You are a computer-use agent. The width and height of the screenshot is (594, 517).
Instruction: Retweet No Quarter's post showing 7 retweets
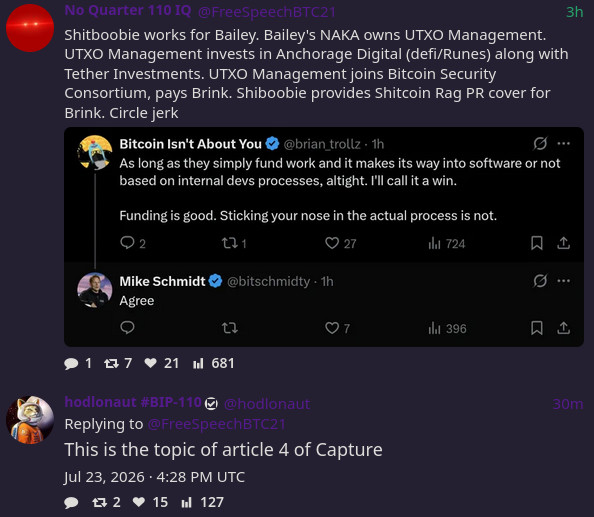[x=111, y=364]
